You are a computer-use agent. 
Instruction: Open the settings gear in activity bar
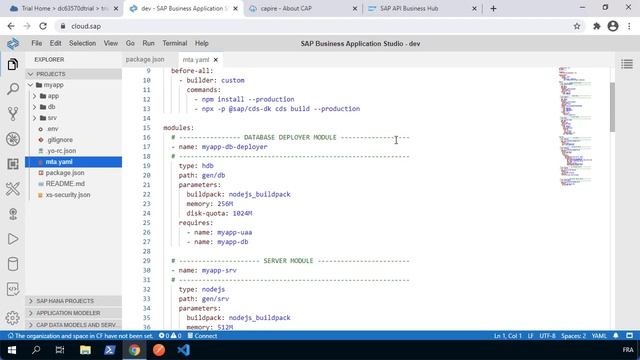(x=13, y=318)
